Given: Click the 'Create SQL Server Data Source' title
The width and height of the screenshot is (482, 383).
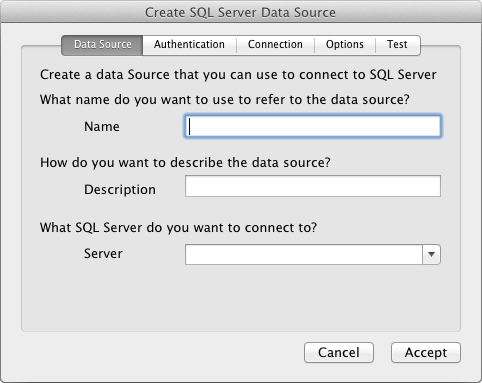Looking at the screenshot, I should (x=240, y=13).
